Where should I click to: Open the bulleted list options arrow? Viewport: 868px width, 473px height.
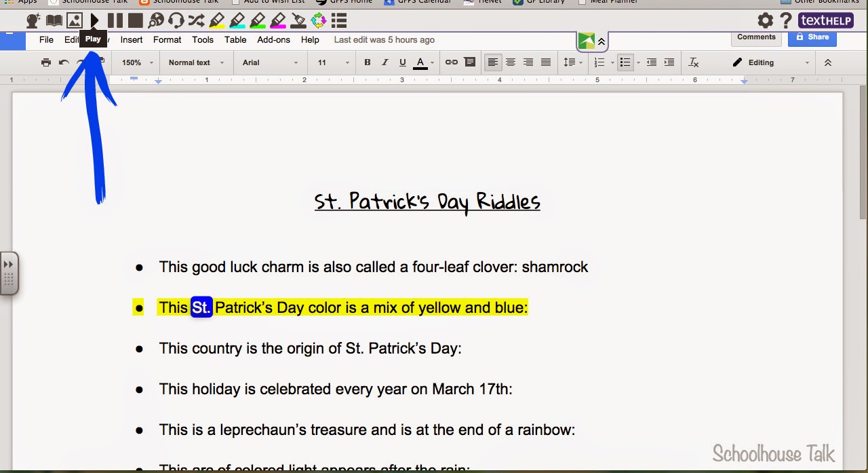pyautogui.click(x=638, y=62)
